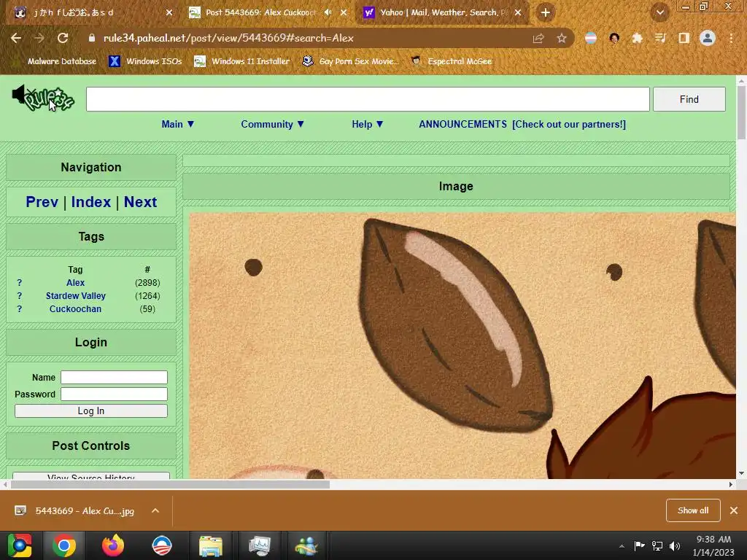
Task: Open the network tray icon
Action: click(x=657, y=545)
